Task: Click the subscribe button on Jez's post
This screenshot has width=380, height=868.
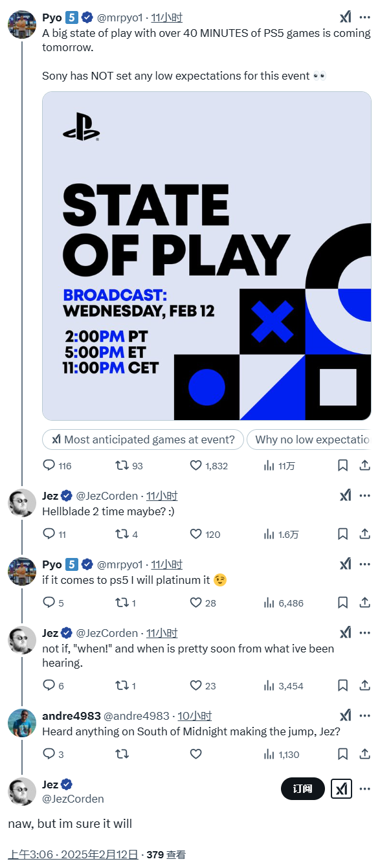Action: click(303, 788)
